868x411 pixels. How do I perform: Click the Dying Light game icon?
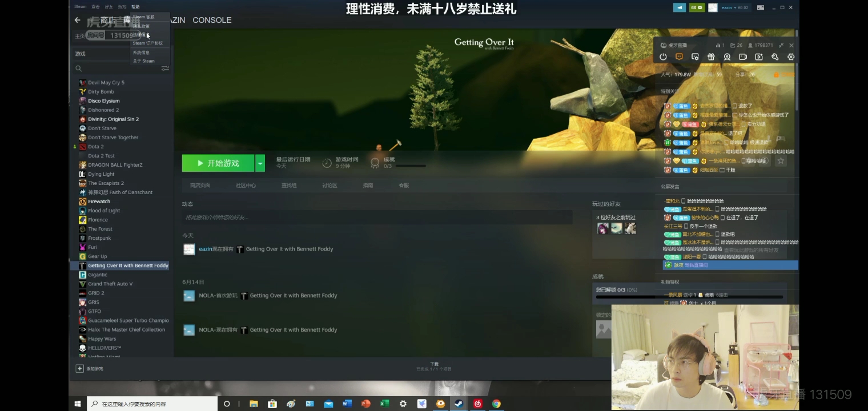(82, 174)
